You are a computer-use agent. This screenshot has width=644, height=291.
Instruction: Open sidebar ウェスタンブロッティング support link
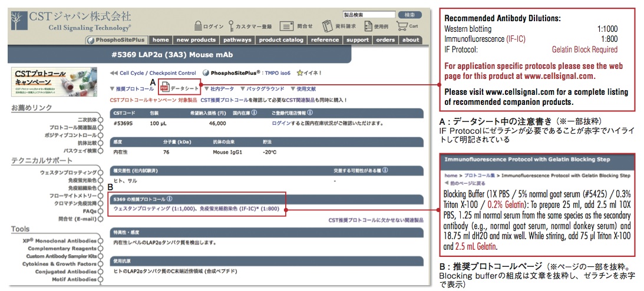68,173
